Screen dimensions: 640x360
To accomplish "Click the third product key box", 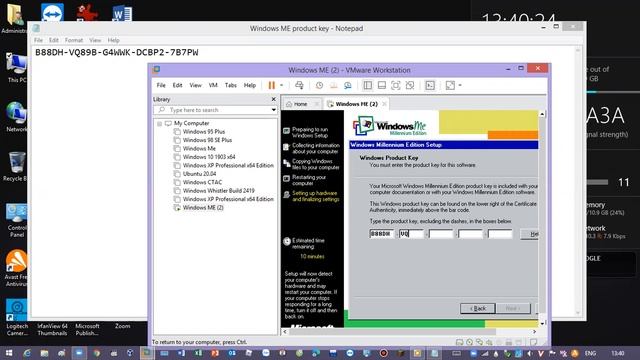I will pos(441,234).
